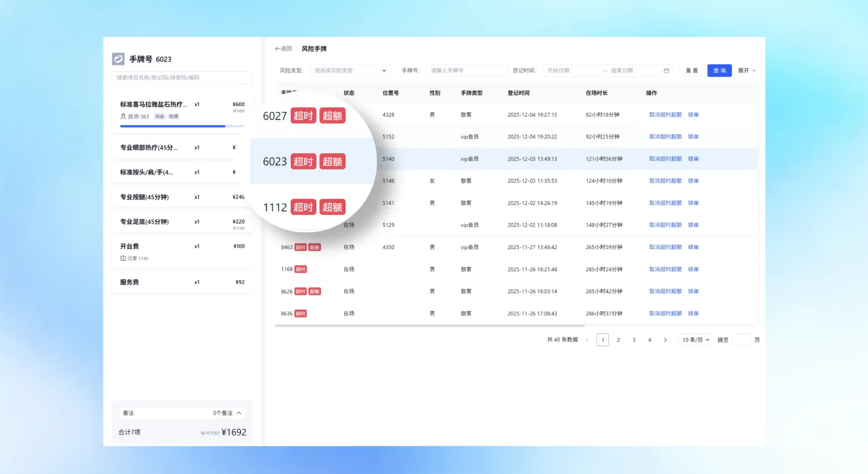Click the location icon beside 位置 5140
The image size is (868, 474).
tap(123, 258)
